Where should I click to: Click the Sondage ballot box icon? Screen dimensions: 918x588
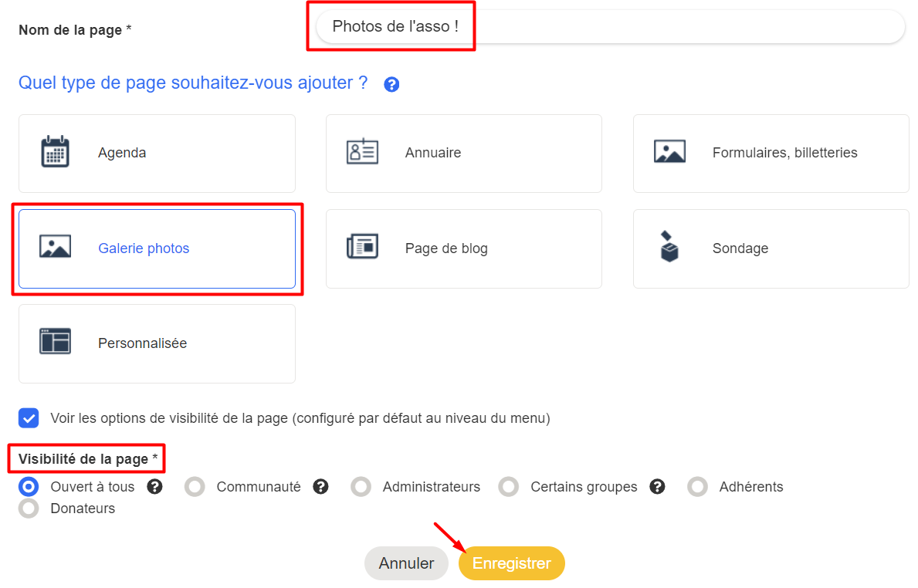pyautogui.click(x=669, y=247)
